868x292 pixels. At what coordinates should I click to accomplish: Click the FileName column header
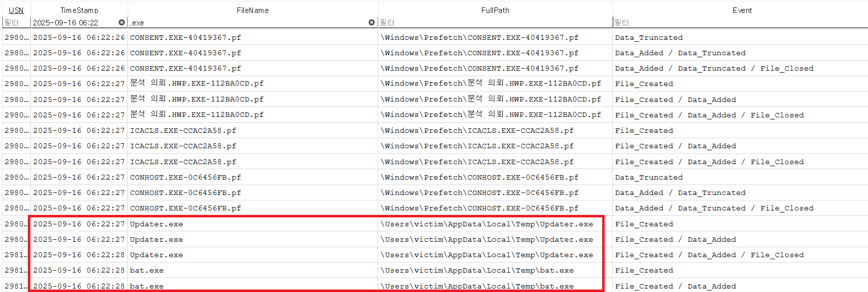(x=252, y=10)
